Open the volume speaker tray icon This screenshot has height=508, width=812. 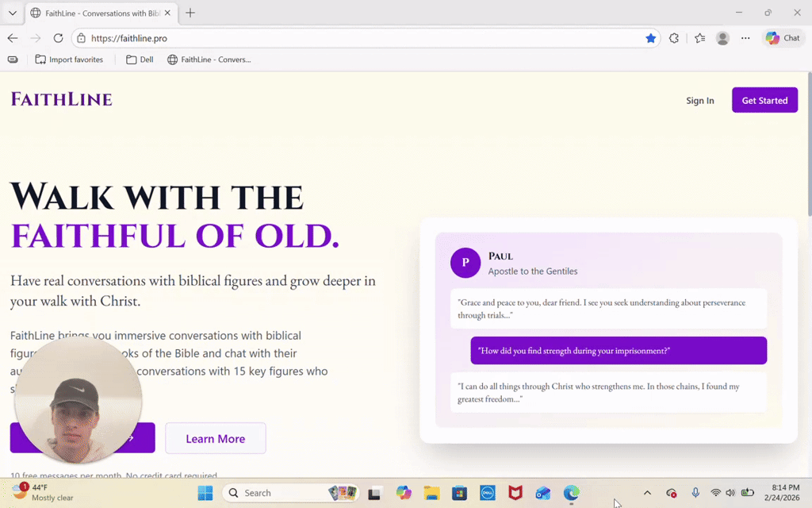click(730, 493)
